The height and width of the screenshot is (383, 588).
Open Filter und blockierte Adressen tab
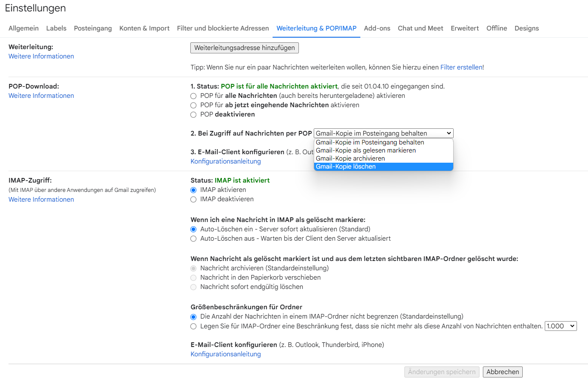(x=223, y=28)
